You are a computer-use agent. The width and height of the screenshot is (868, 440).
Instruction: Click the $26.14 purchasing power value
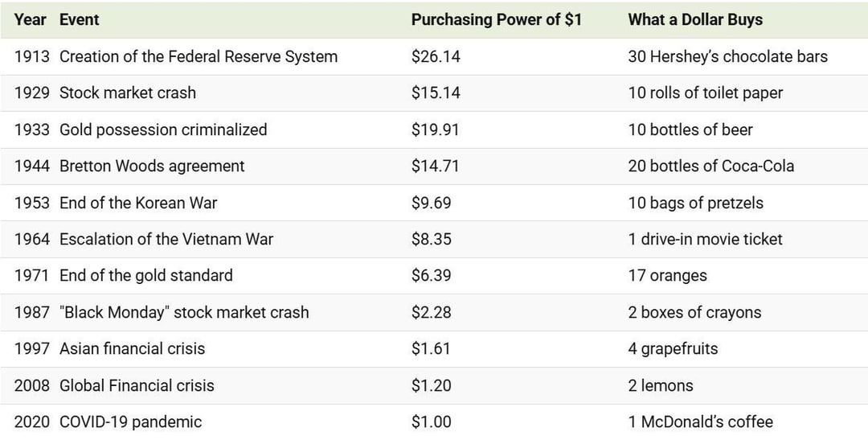[x=436, y=56]
